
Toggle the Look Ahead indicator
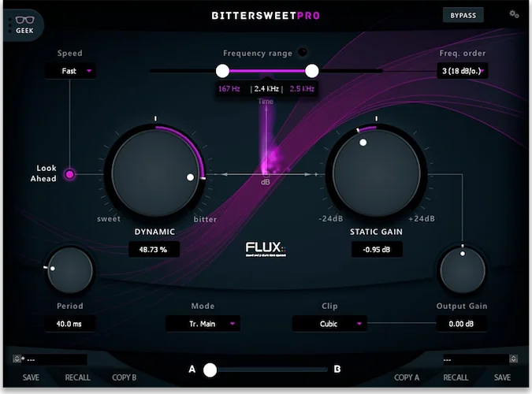(69, 174)
